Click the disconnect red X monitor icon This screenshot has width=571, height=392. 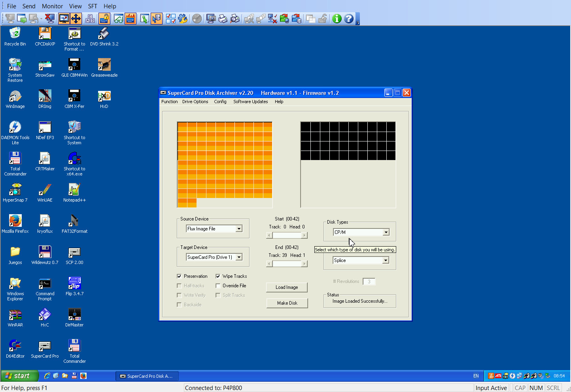point(49,19)
